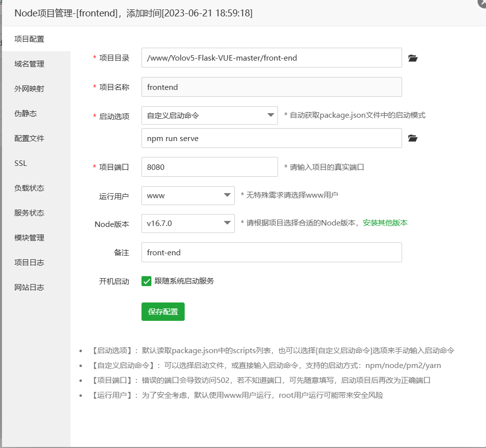Click the 备注 text field
This screenshot has width=486, height=448.
272,252
